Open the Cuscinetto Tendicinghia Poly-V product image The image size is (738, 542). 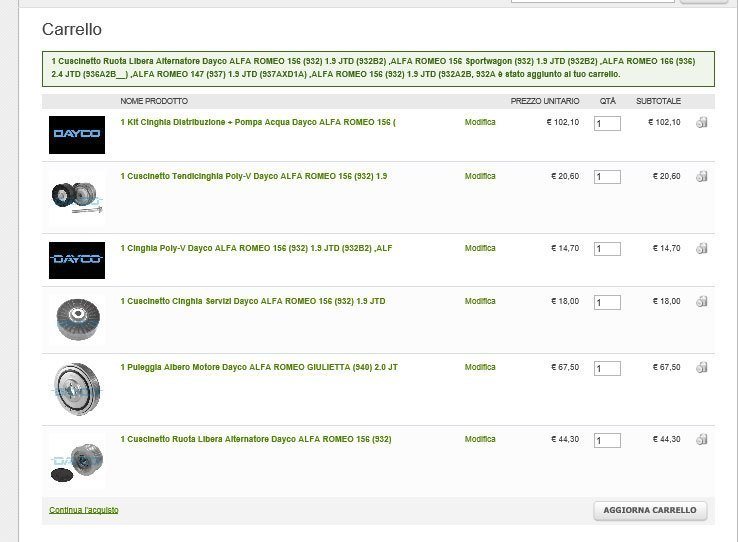tap(77, 198)
